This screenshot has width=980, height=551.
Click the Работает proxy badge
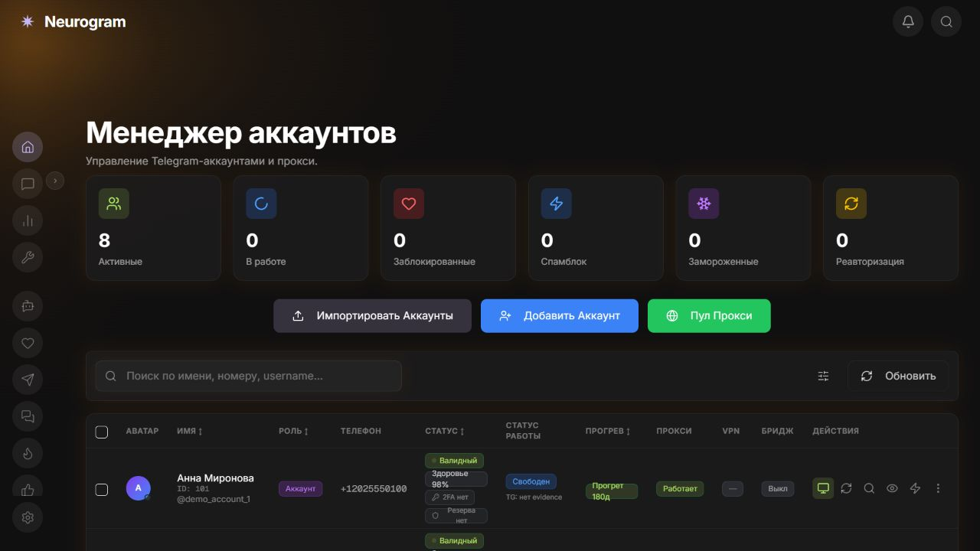pyautogui.click(x=680, y=488)
